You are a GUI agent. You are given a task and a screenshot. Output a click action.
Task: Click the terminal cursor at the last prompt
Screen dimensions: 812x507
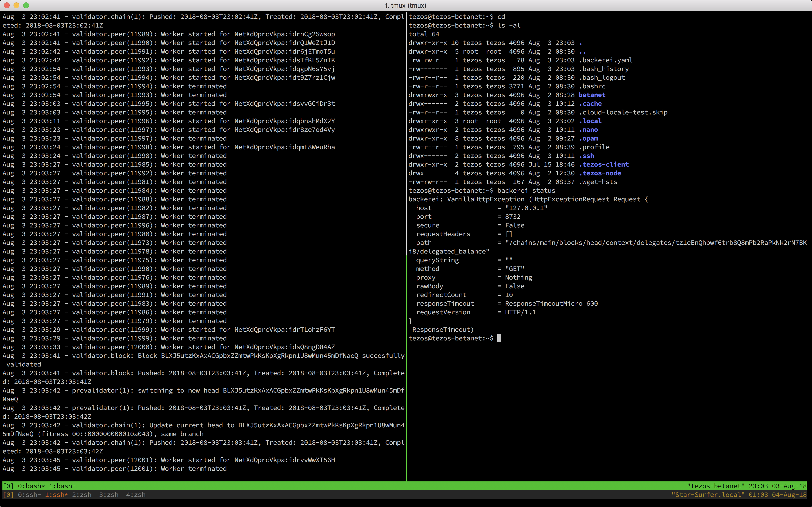pyautogui.click(x=499, y=338)
